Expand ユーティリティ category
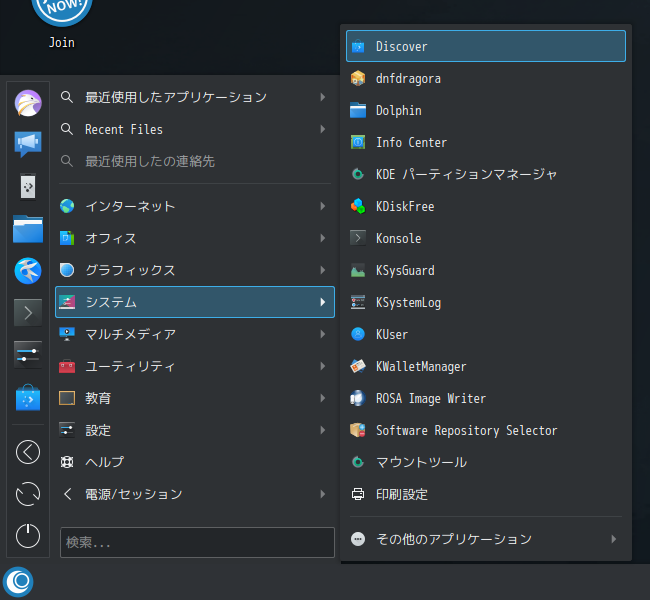Image resolution: width=650 pixels, height=600 pixels. click(x=195, y=366)
